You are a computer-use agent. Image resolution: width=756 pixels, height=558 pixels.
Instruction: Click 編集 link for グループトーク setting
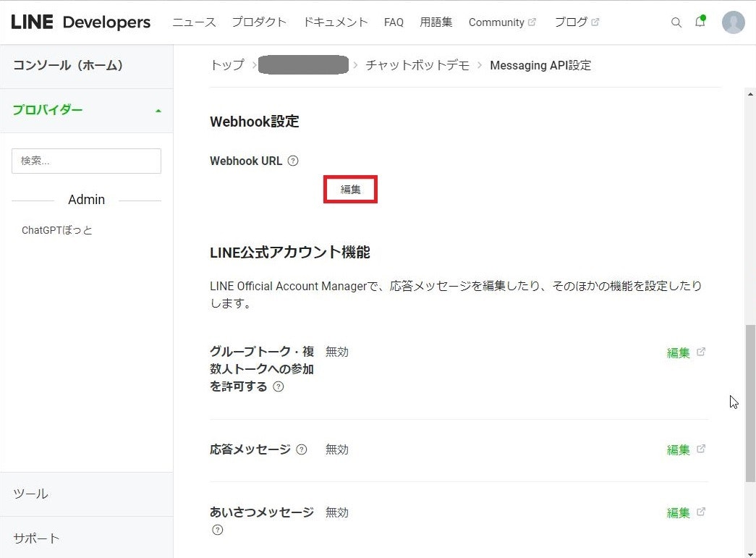click(x=678, y=353)
